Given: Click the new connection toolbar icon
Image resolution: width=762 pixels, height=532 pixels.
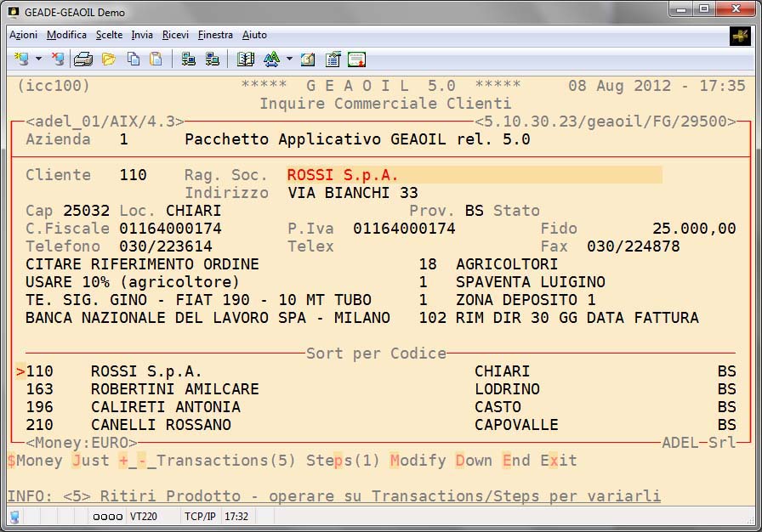Looking at the screenshot, I should 22,59.
